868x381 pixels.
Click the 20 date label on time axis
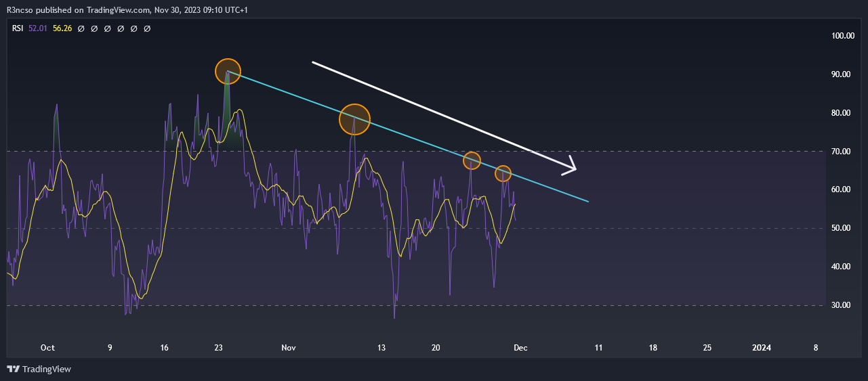[436, 348]
